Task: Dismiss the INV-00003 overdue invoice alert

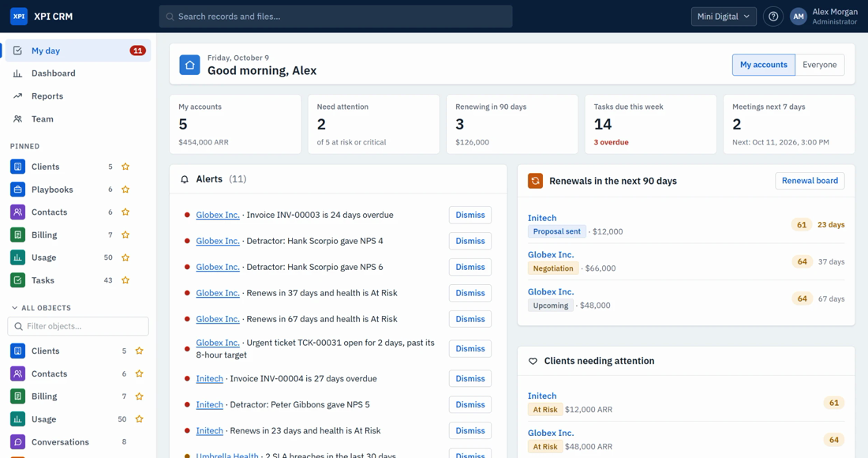Action: coord(470,215)
